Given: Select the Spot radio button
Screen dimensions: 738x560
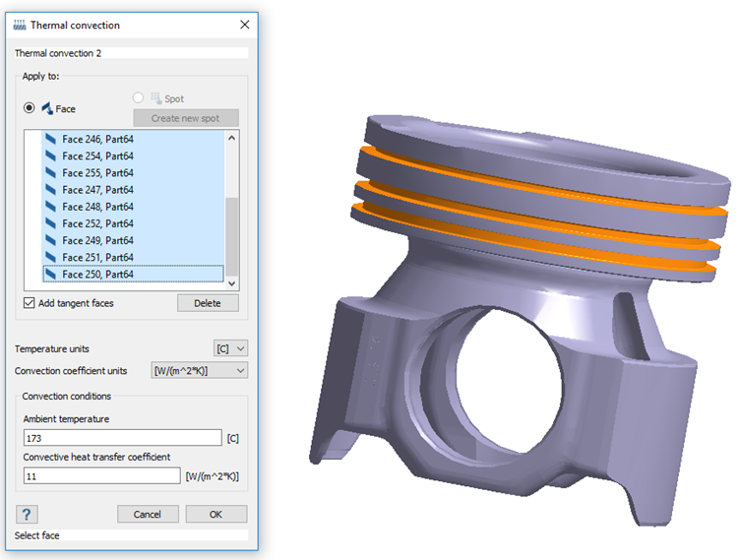Looking at the screenshot, I should tap(139, 98).
